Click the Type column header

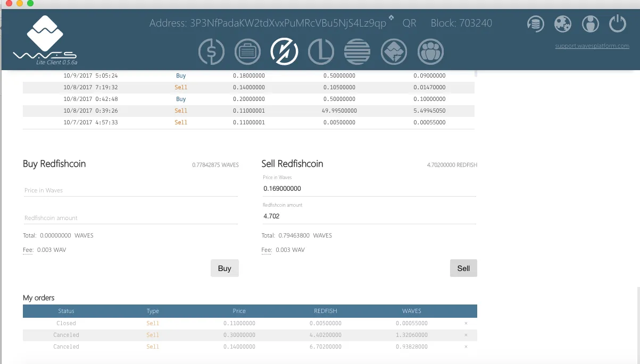(153, 311)
